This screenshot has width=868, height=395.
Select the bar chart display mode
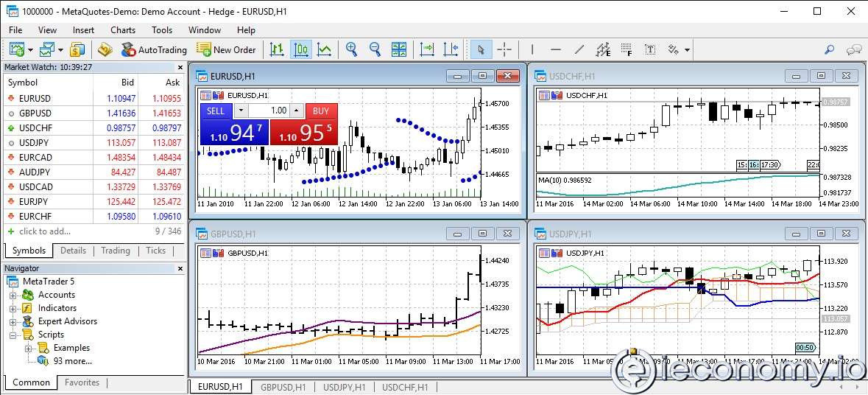(277, 49)
